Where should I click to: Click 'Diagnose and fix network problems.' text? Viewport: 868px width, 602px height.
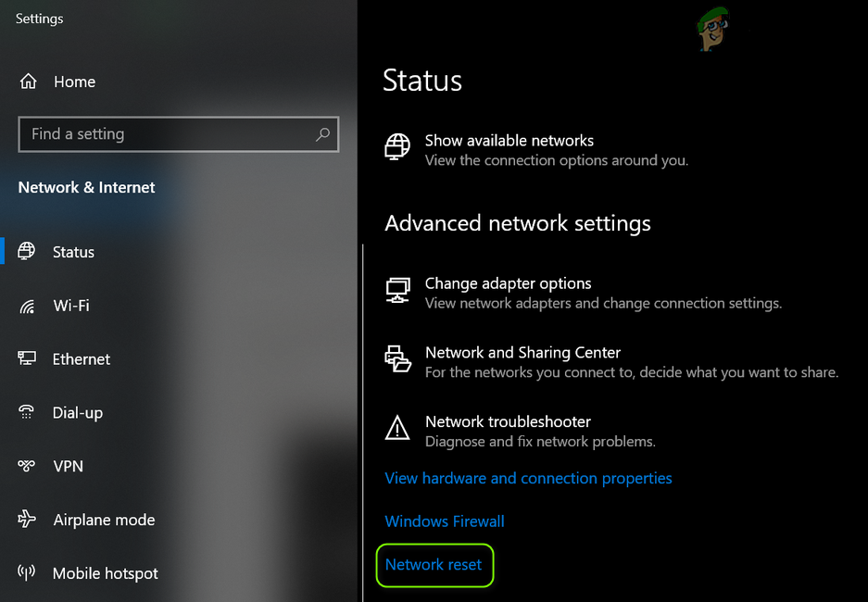point(540,442)
